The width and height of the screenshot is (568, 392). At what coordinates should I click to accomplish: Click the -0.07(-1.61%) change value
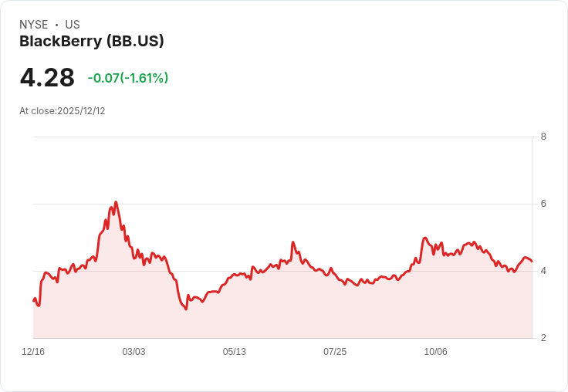pyautogui.click(x=128, y=78)
